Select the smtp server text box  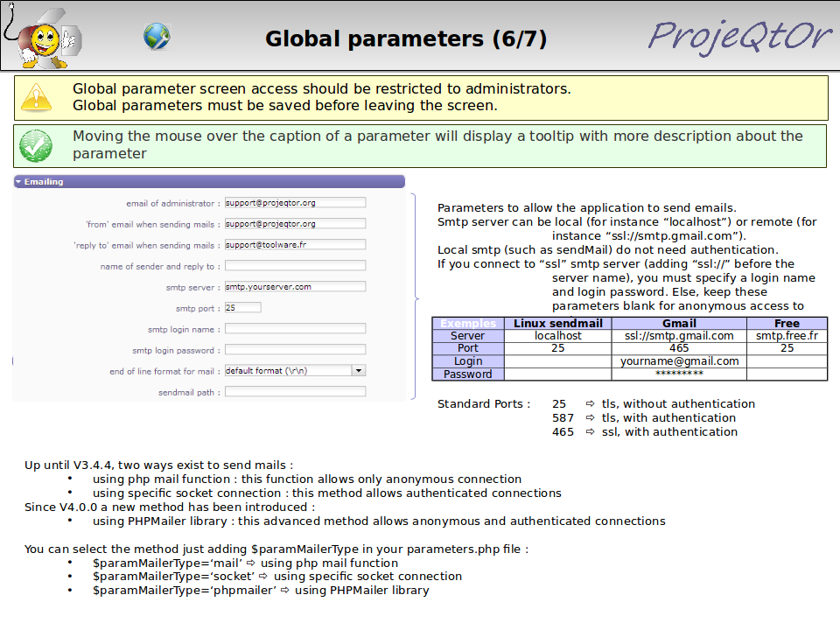click(x=295, y=286)
